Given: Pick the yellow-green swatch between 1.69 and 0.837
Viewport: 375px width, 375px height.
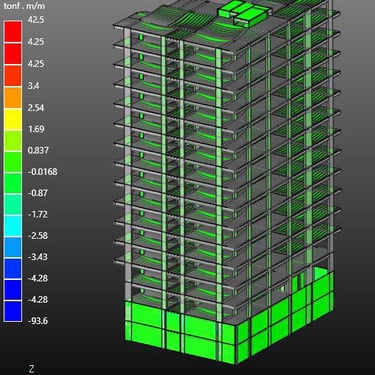Looking at the screenshot, I should [x=13, y=140].
